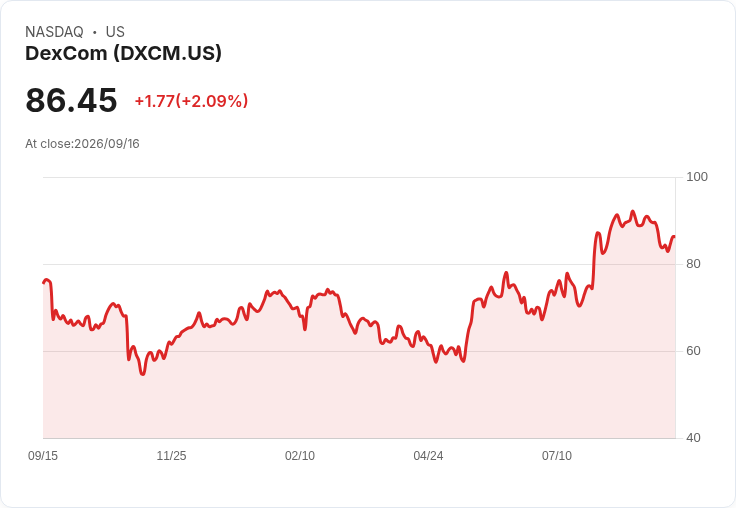Click the starting point of the price line

click(44, 283)
